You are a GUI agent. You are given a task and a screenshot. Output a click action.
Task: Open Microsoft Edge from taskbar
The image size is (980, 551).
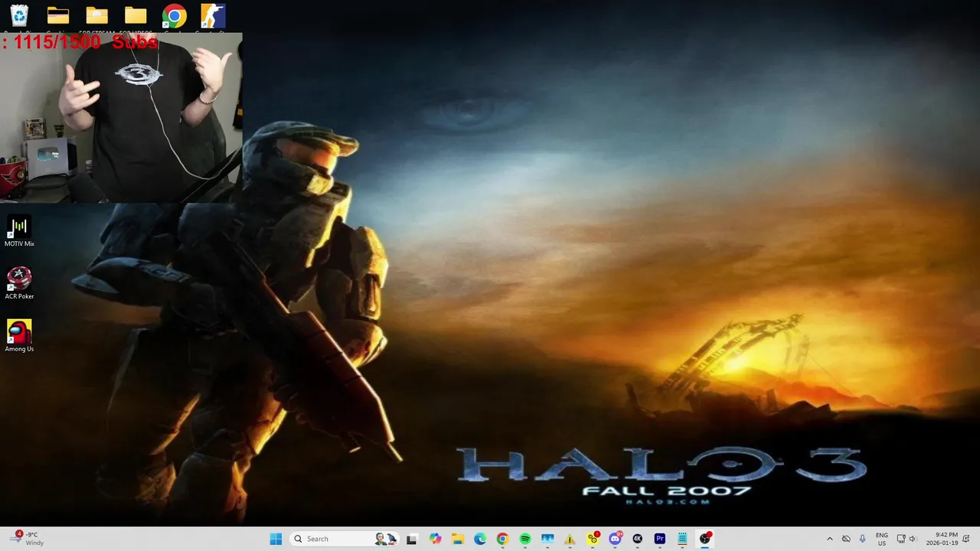[x=480, y=539]
